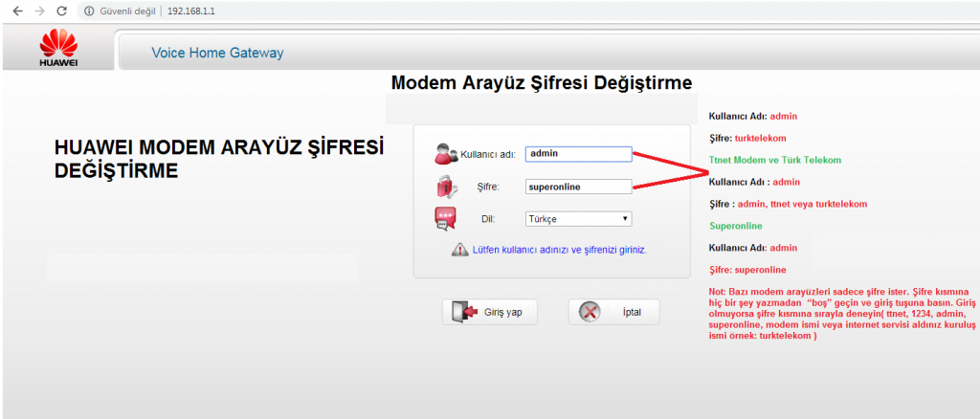Click the red X icon on İptal
Screen dimensions: 980x419
(590, 312)
